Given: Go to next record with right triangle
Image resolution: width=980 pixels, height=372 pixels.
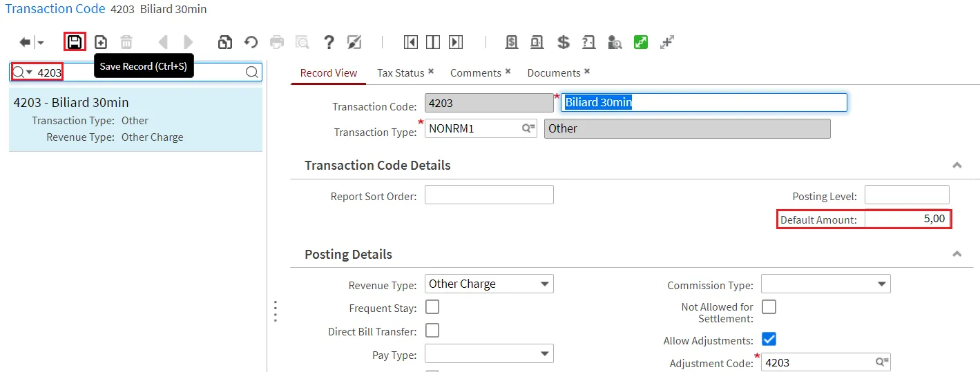Looking at the screenshot, I should pyautogui.click(x=188, y=42).
